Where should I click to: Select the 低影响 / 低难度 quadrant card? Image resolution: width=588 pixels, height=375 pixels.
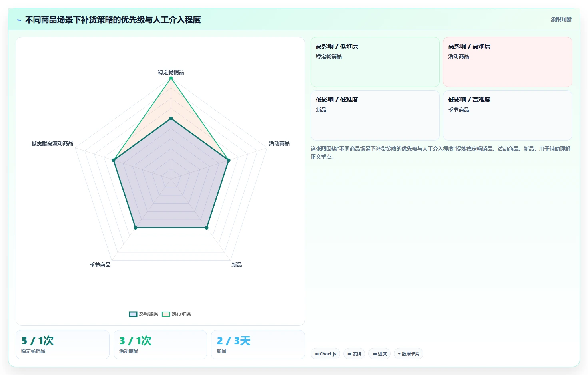coord(375,115)
